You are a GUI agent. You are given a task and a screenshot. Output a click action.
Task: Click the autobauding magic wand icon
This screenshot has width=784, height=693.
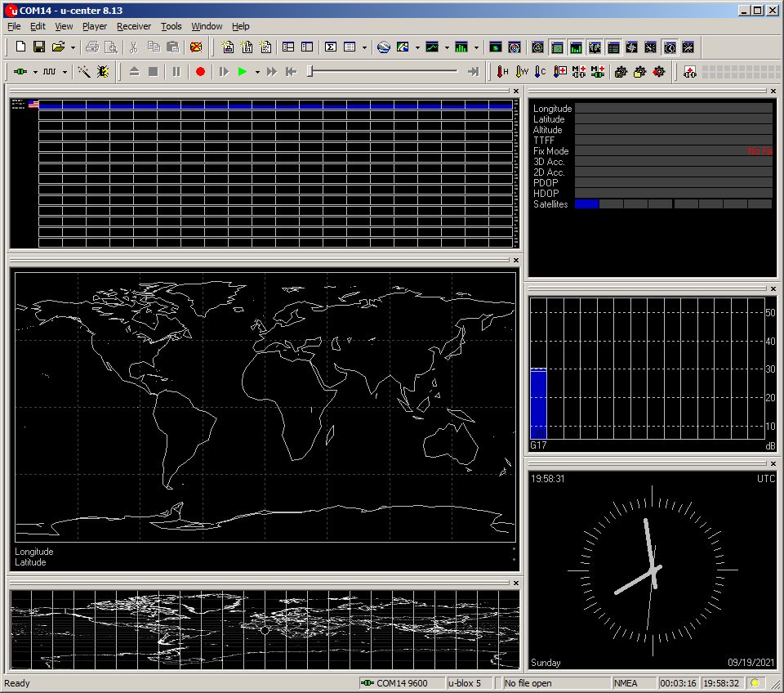[x=83, y=72]
